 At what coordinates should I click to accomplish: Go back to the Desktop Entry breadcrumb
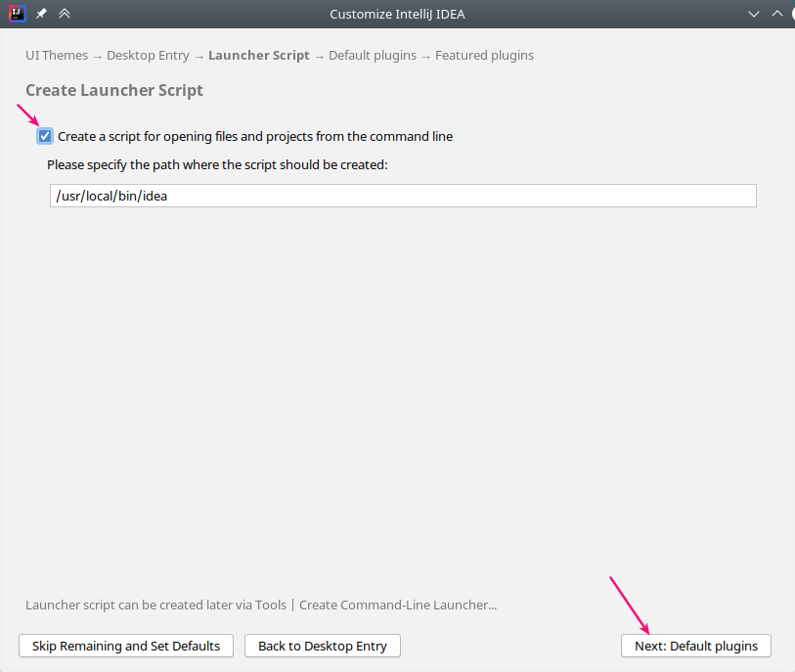(148, 55)
